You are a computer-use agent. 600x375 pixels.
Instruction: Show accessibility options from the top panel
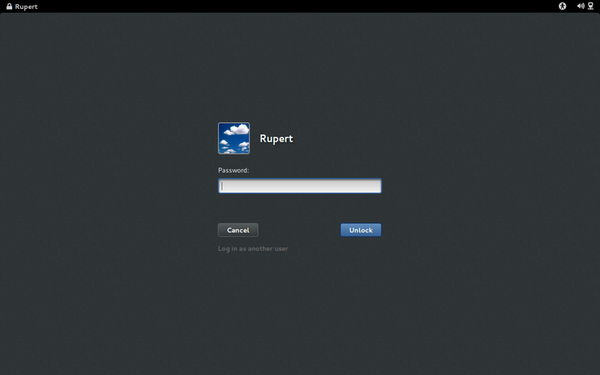[x=562, y=6]
